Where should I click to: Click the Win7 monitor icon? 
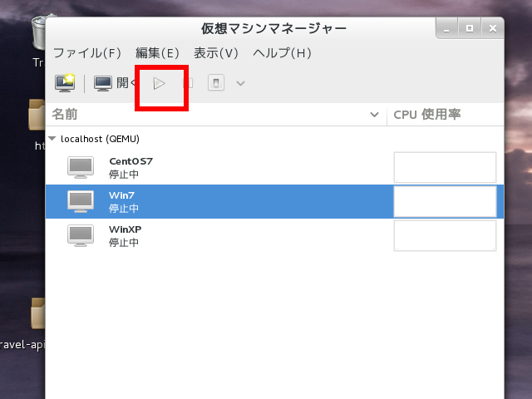pos(81,201)
